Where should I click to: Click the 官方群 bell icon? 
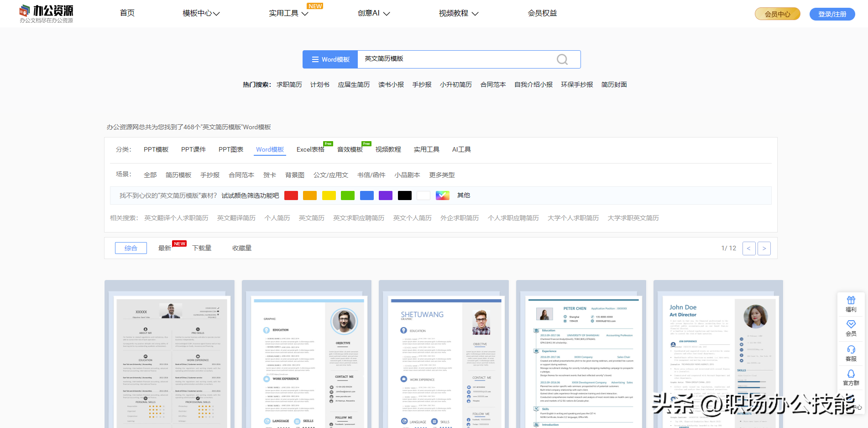(851, 377)
